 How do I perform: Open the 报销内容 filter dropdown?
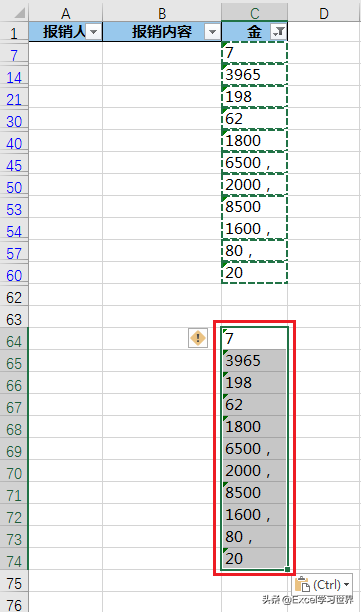click(x=212, y=32)
